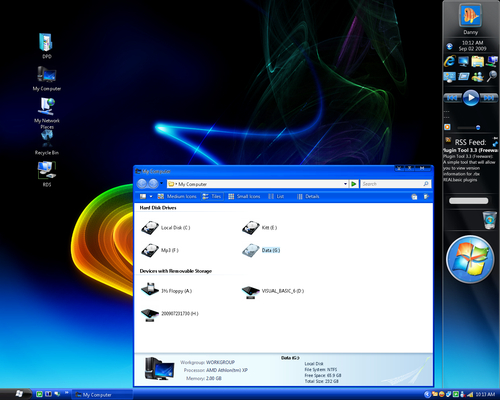Image resolution: width=500 pixels, height=400 pixels.
Task: Click the Windows logo clock gadget
Action: (470, 260)
